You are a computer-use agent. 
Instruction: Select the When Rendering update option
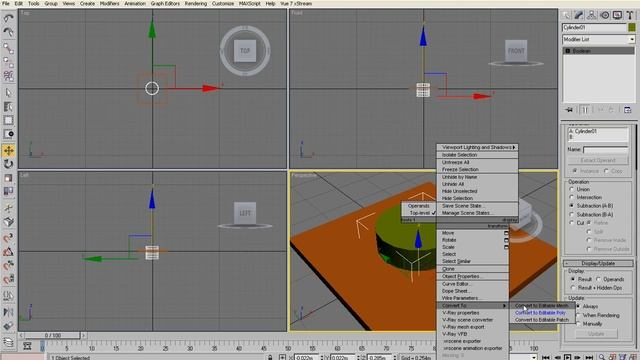click(x=578, y=315)
